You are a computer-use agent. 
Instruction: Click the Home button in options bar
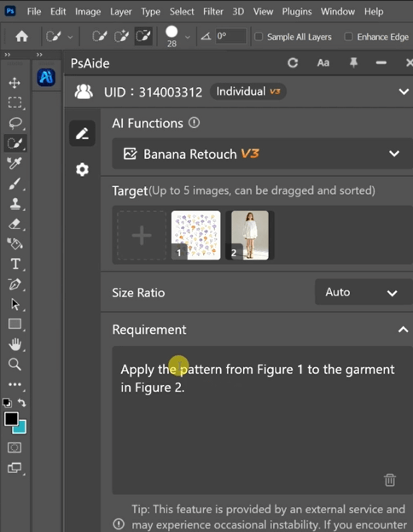(x=21, y=36)
